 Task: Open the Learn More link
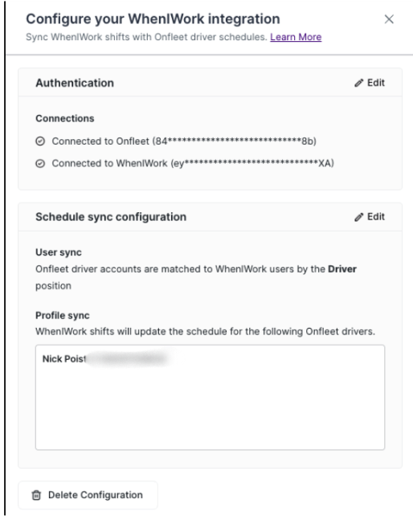point(296,37)
